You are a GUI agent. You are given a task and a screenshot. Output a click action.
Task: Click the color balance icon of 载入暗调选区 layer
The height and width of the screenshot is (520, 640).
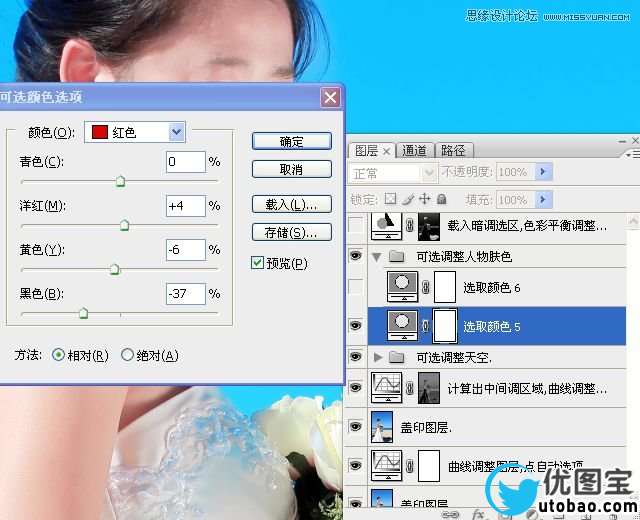coord(387,226)
